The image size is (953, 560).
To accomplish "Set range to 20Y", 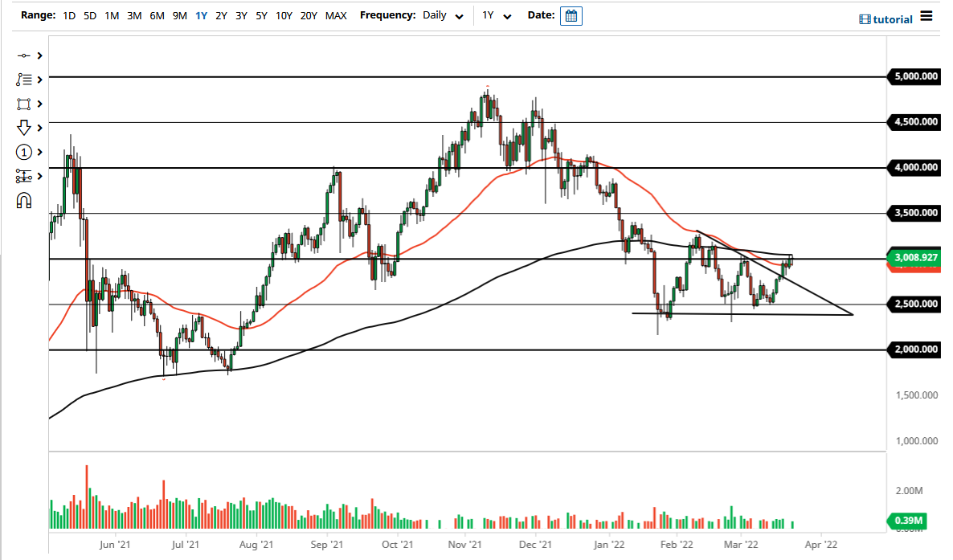I will click(x=309, y=16).
